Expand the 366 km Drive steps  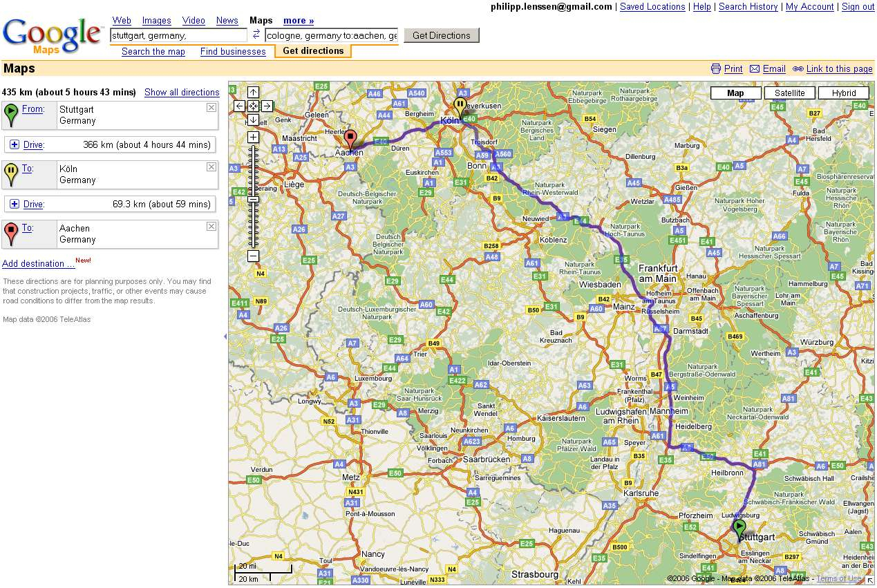[15, 144]
